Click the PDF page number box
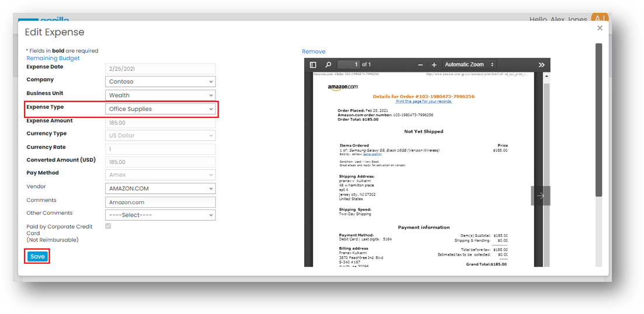Image resolution: width=644 pixels, height=314 pixels. [349, 65]
